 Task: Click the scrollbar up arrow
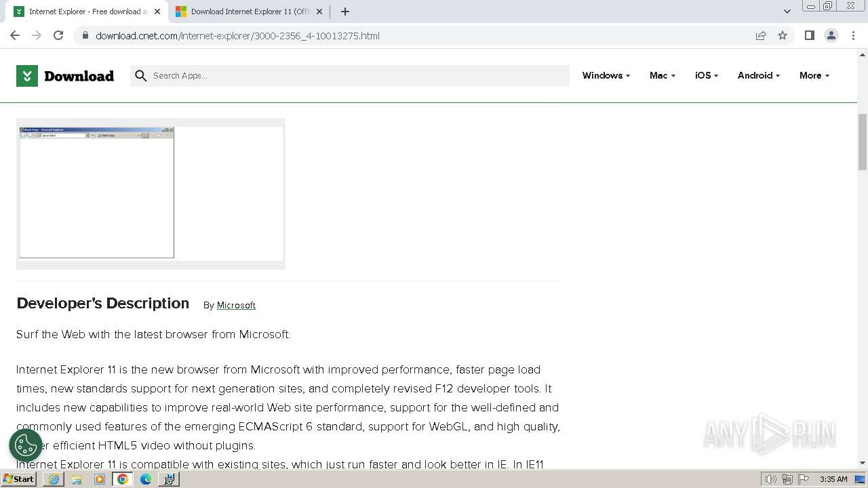coord(863,54)
